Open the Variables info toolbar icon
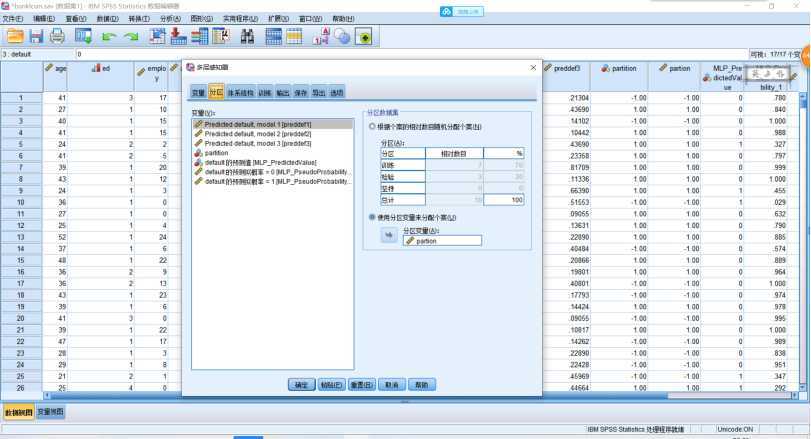Viewport: 811px width, 439px height. pos(199,36)
